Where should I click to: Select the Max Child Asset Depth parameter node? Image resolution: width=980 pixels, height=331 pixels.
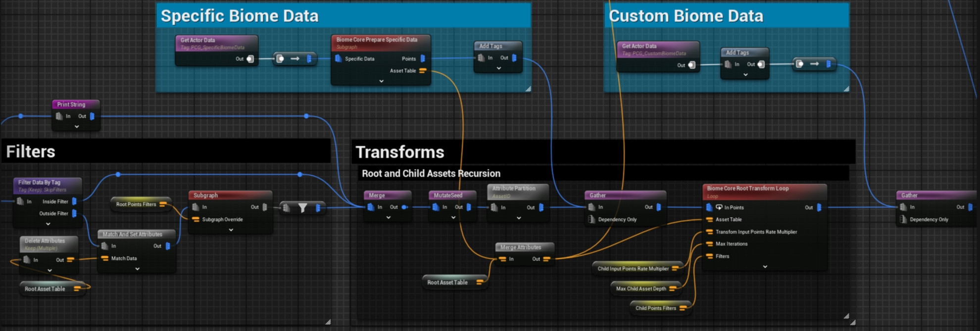[641, 288]
